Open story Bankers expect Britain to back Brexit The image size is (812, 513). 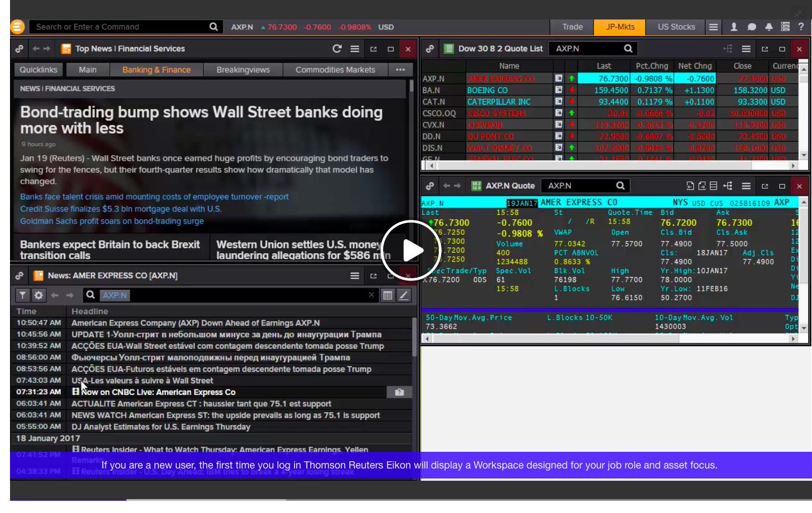pos(110,250)
